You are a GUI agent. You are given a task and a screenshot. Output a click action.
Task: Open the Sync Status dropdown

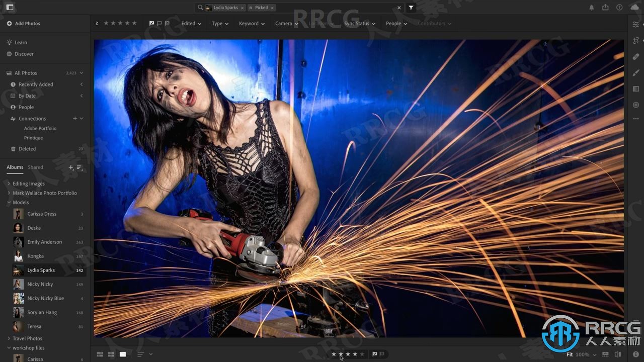(360, 24)
